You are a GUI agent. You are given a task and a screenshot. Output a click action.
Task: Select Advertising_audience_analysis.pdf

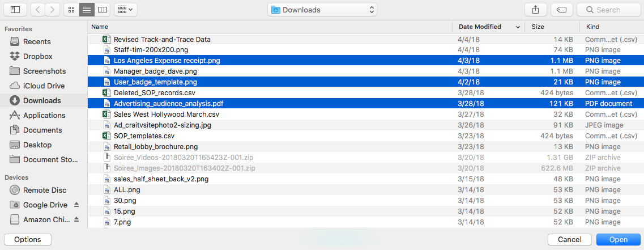365,104
